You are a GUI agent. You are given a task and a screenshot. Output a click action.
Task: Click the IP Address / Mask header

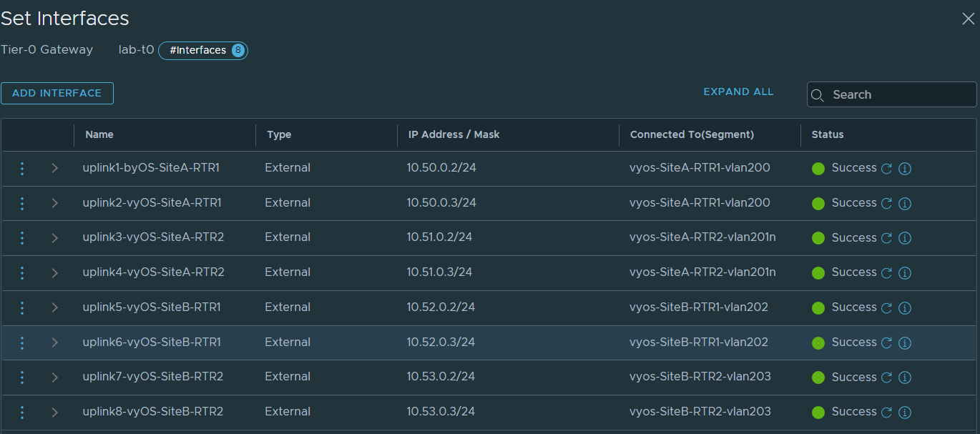pos(454,134)
